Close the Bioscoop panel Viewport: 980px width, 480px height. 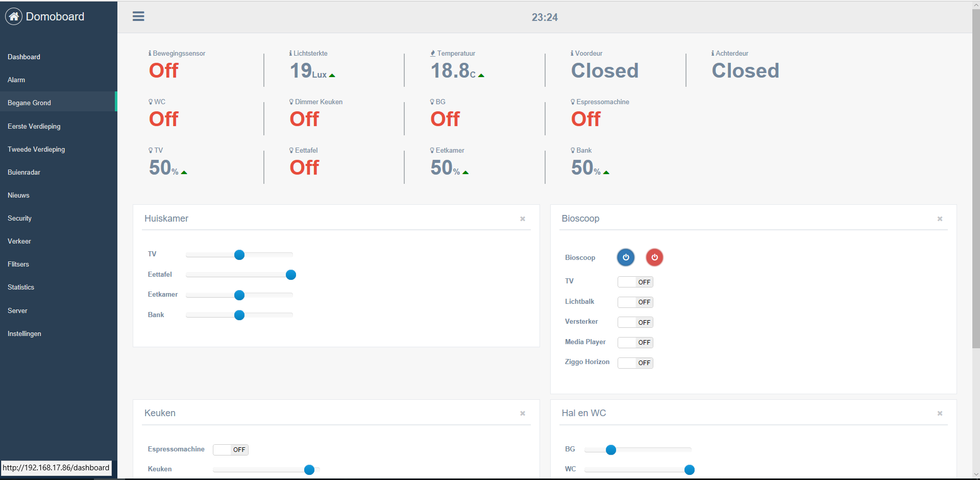point(940,219)
